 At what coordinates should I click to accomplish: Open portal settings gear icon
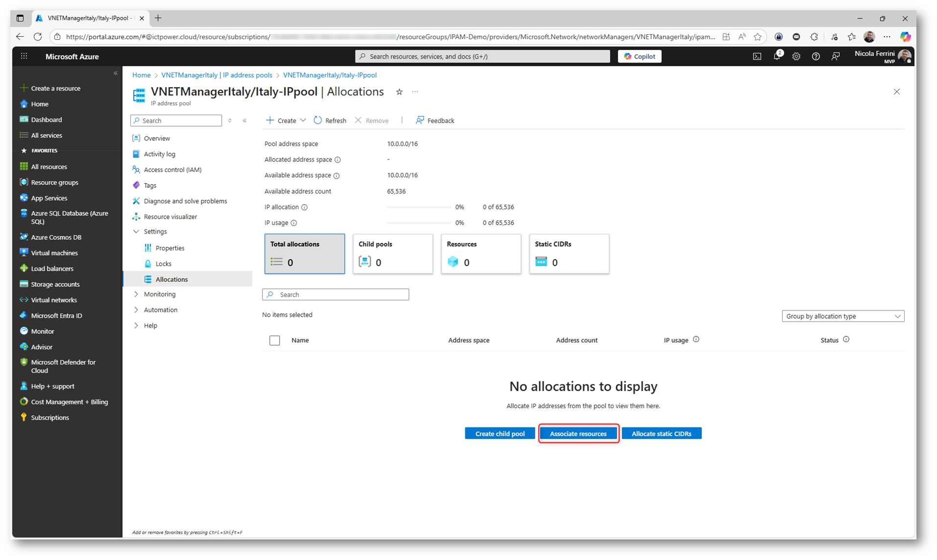[796, 56]
